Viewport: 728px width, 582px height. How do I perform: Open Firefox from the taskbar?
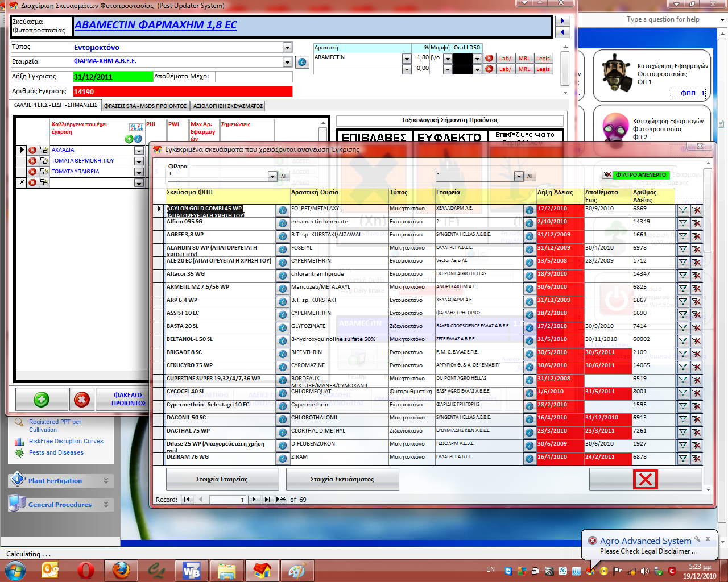click(121, 569)
